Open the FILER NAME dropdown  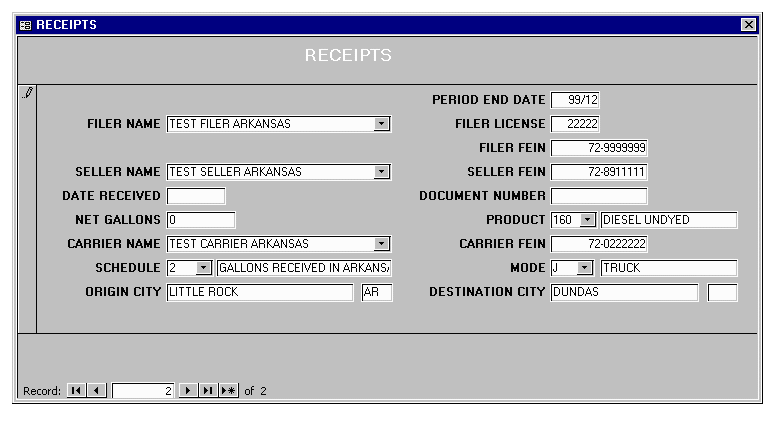click(x=381, y=124)
